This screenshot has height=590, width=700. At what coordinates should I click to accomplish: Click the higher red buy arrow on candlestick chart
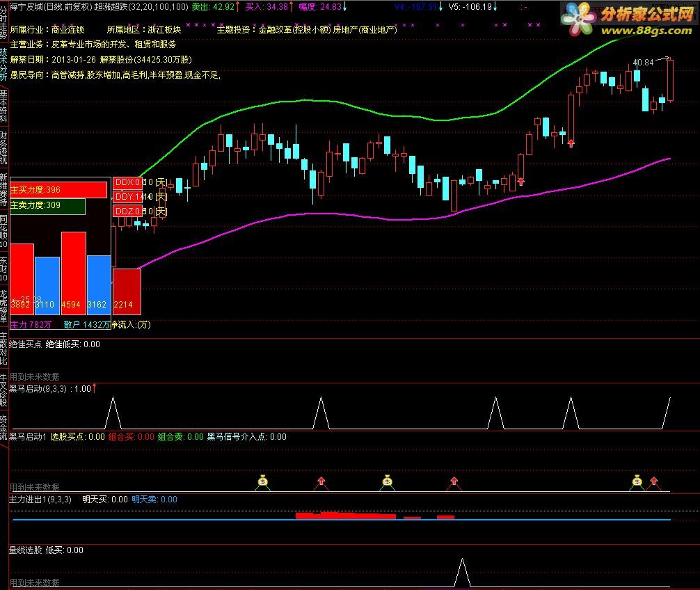coord(571,143)
